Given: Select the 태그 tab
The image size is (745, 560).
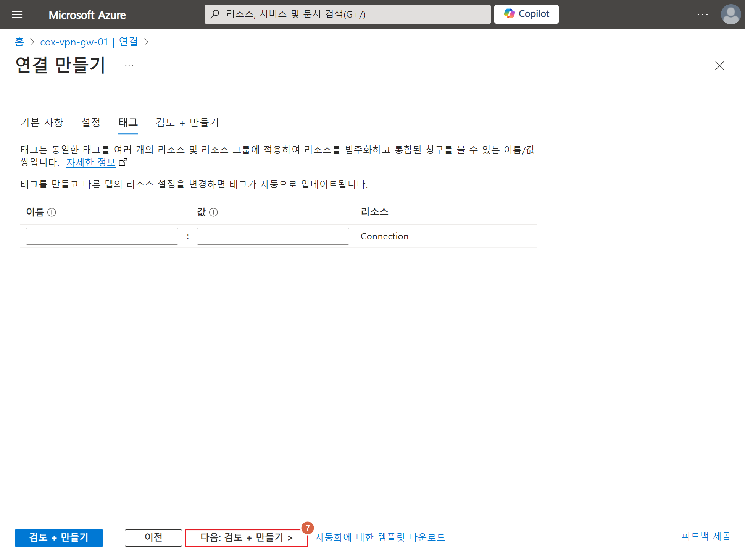Looking at the screenshot, I should (128, 123).
